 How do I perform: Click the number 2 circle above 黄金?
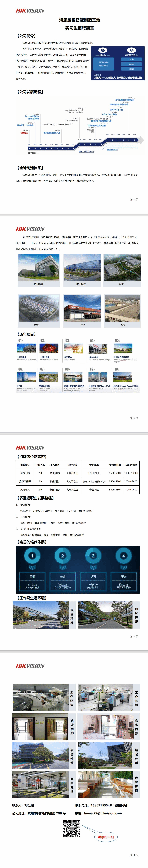coord(63,556)
